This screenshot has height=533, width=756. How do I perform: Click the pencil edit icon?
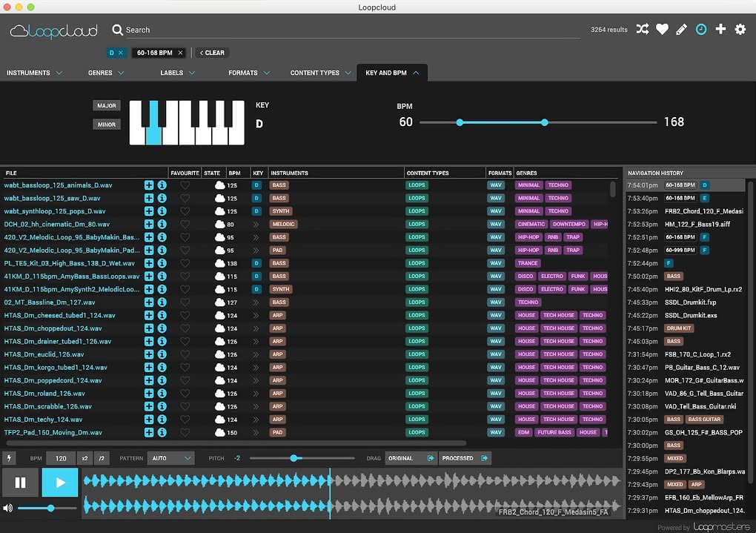tap(681, 30)
